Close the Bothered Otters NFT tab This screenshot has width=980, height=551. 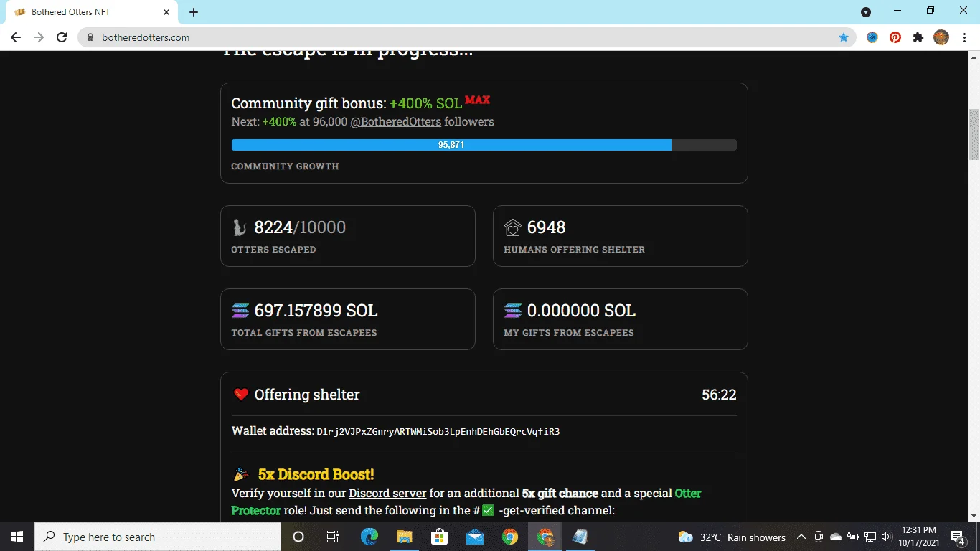tap(166, 12)
